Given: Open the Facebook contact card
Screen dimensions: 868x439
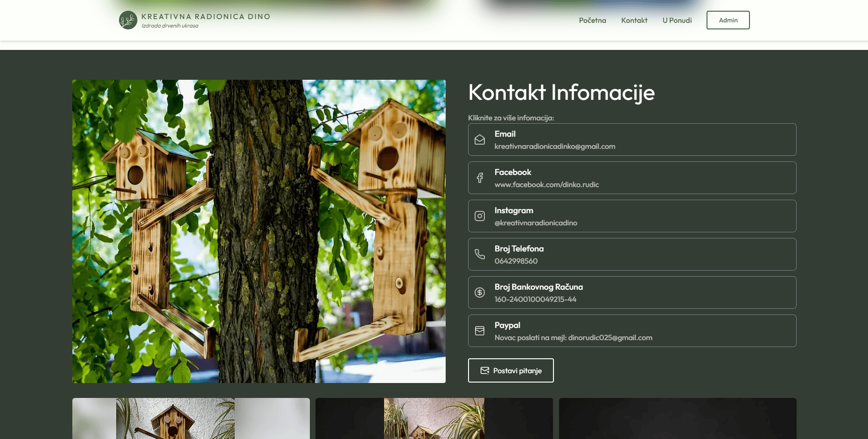Looking at the screenshot, I should click(632, 178).
